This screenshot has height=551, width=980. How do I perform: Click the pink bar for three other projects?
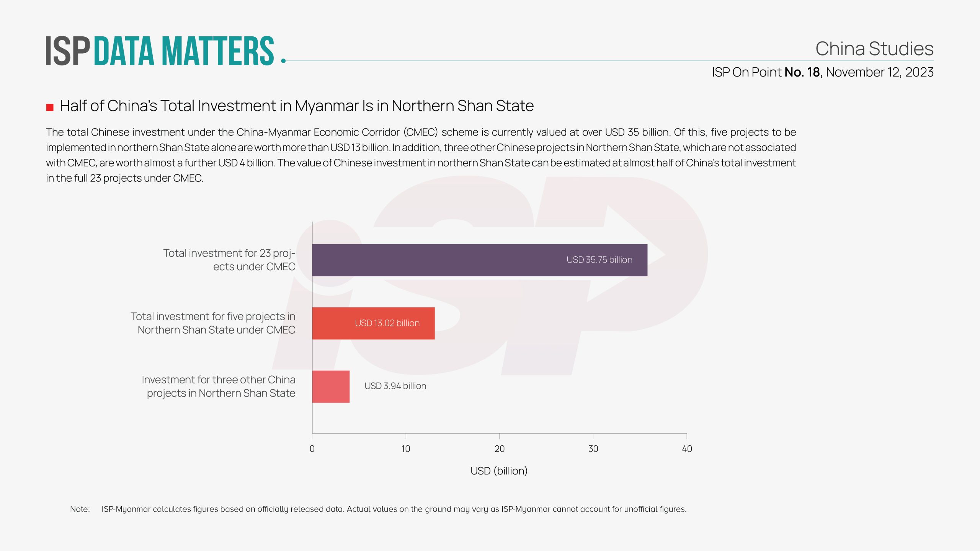click(x=331, y=386)
